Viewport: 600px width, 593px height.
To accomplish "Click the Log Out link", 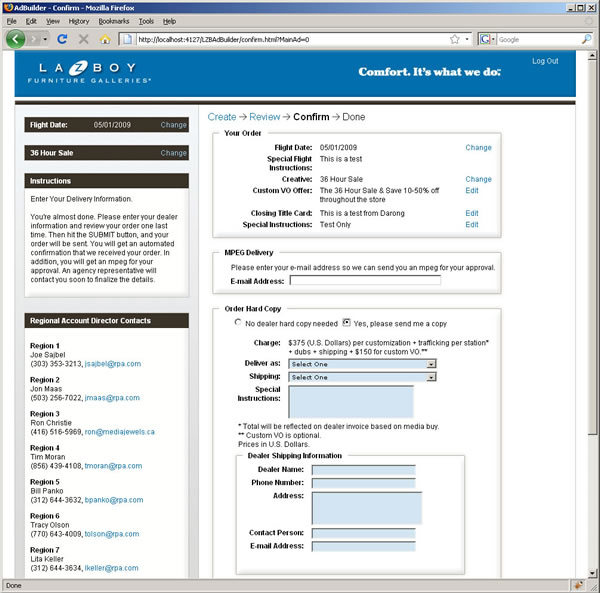I will [x=545, y=61].
